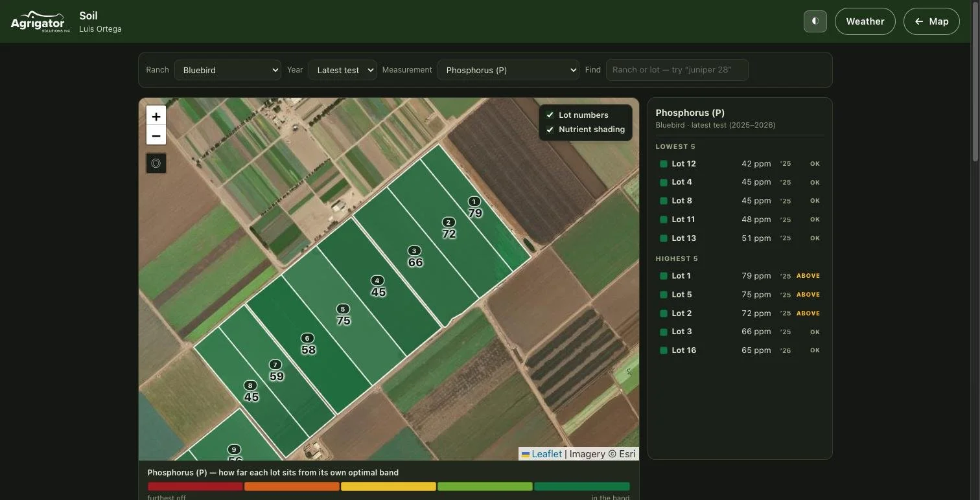The image size is (980, 500).
Task: Click the red furthest-off legend swatch
Action: 195,486
